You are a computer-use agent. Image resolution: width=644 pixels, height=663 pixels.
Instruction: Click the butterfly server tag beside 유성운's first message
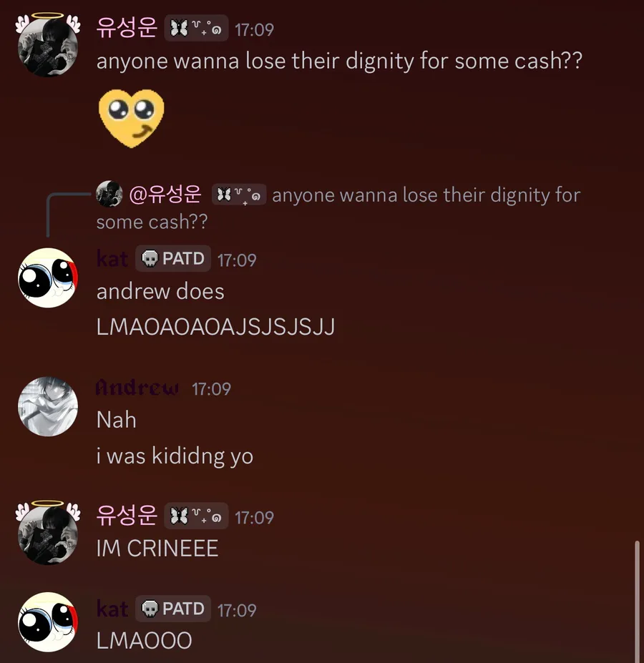tap(196, 29)
